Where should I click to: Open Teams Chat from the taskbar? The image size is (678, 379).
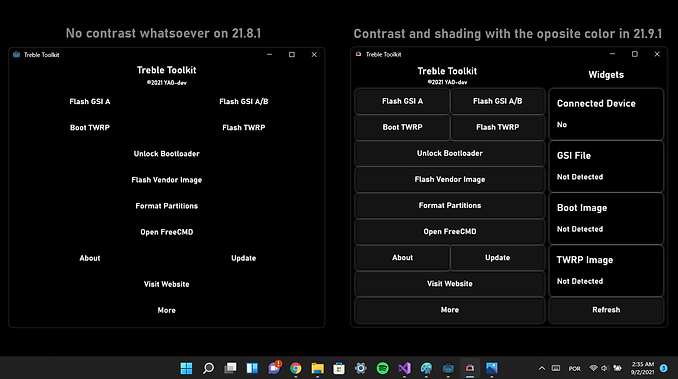click(274, 368)
